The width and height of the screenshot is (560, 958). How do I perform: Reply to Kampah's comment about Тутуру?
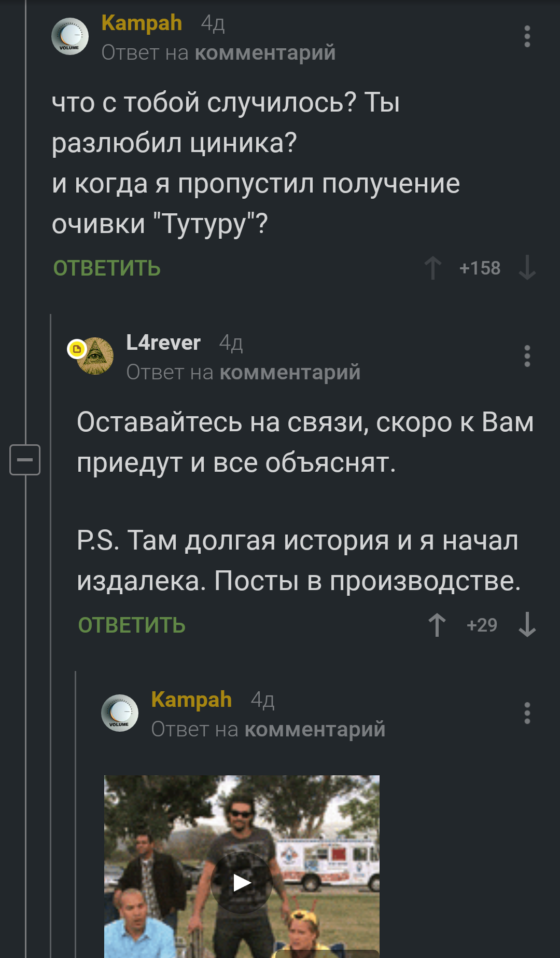pos(107,268)
